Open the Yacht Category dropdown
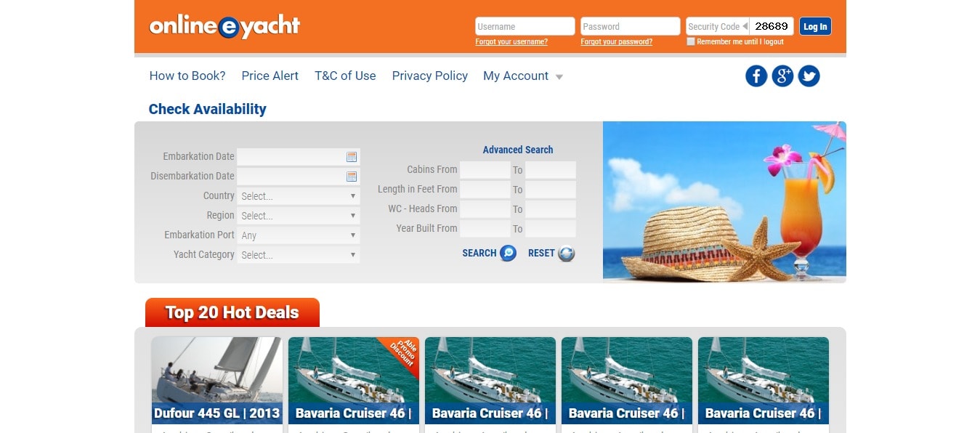Screen dimensions: 980x433 pyautogui.click(x=299, y=255)
